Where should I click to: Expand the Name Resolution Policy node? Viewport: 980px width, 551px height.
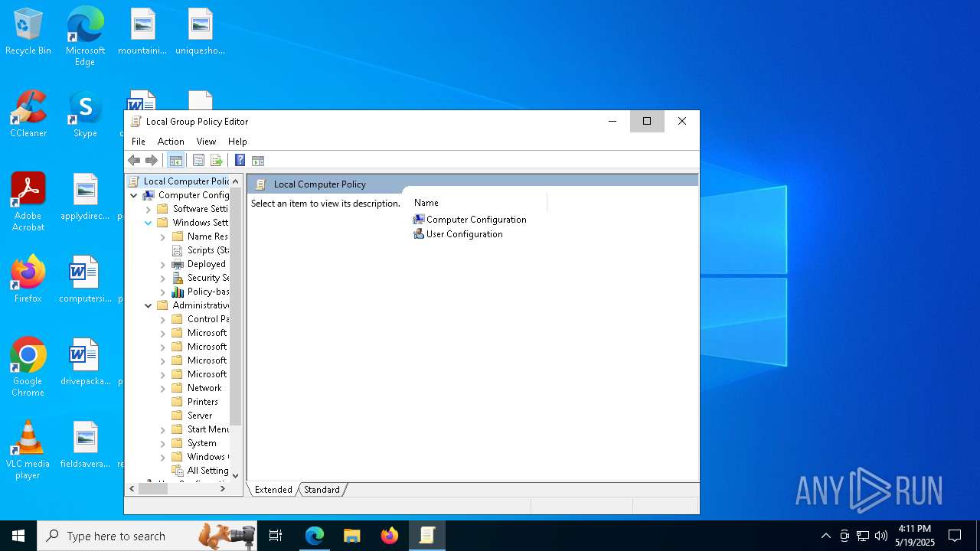tap(163, 236)
